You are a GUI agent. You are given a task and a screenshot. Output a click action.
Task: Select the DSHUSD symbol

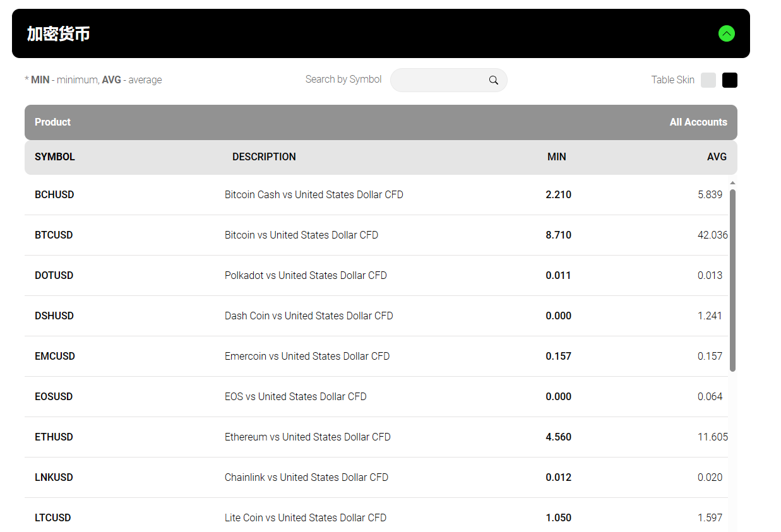click(54, 316)
